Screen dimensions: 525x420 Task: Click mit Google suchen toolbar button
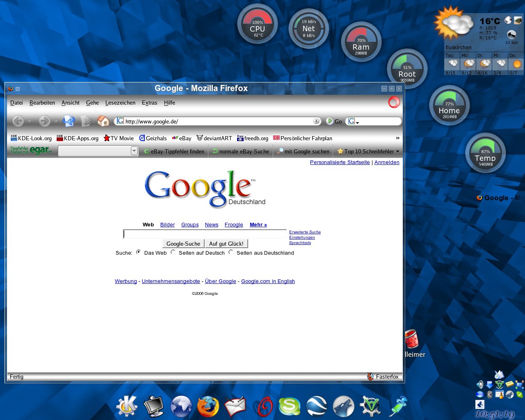point(304,151)
